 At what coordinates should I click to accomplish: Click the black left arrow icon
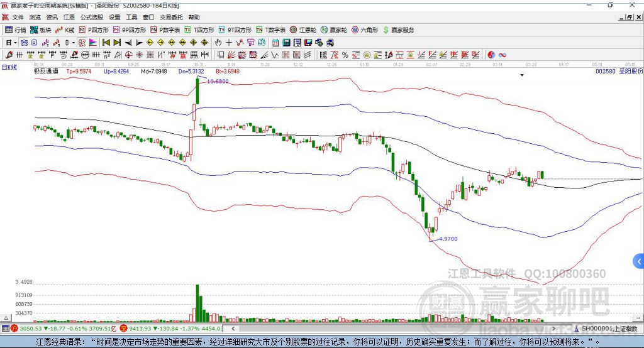coord(128,43)
